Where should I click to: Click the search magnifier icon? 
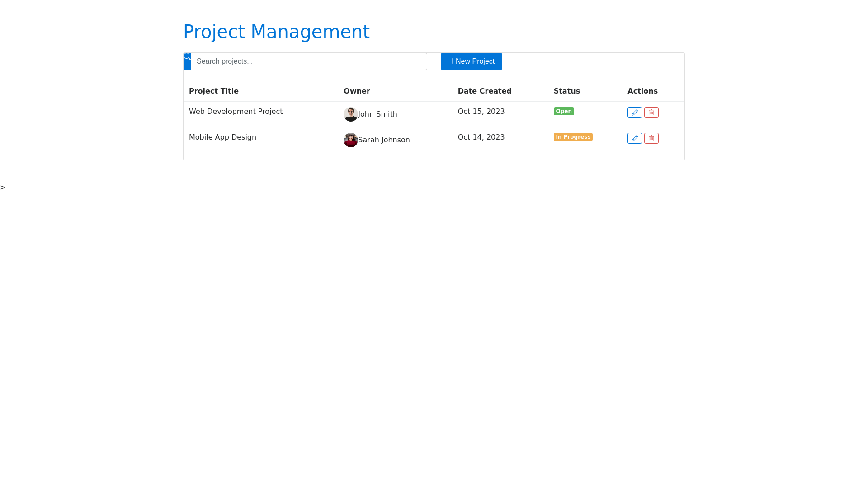[187, 57]
